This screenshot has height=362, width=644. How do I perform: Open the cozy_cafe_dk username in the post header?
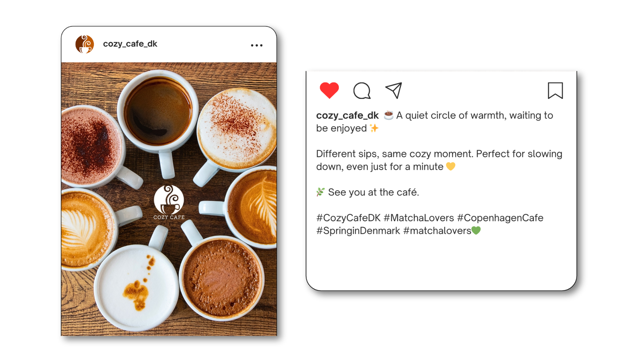pyautogui.click(x=130, y=44)
